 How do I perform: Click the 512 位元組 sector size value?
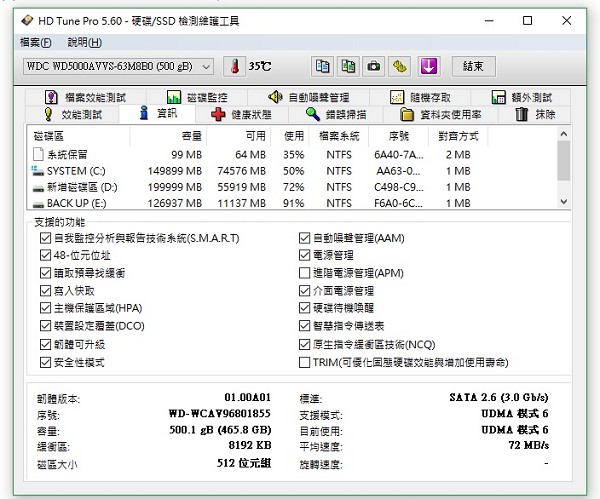[244, 463]
